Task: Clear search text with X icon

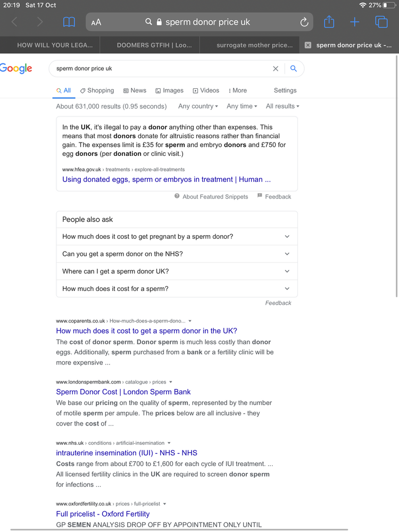Action: pyautogui.click(x=276, y=69)
